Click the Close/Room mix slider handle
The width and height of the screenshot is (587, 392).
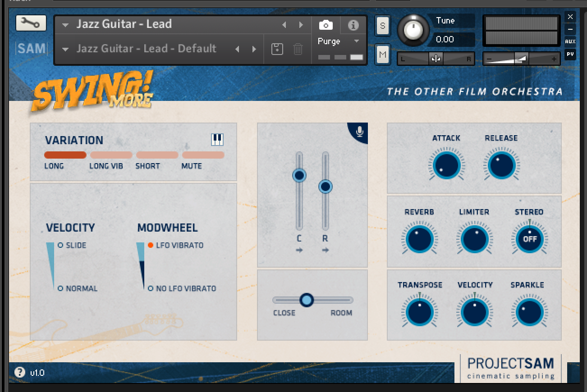point(307,300)
